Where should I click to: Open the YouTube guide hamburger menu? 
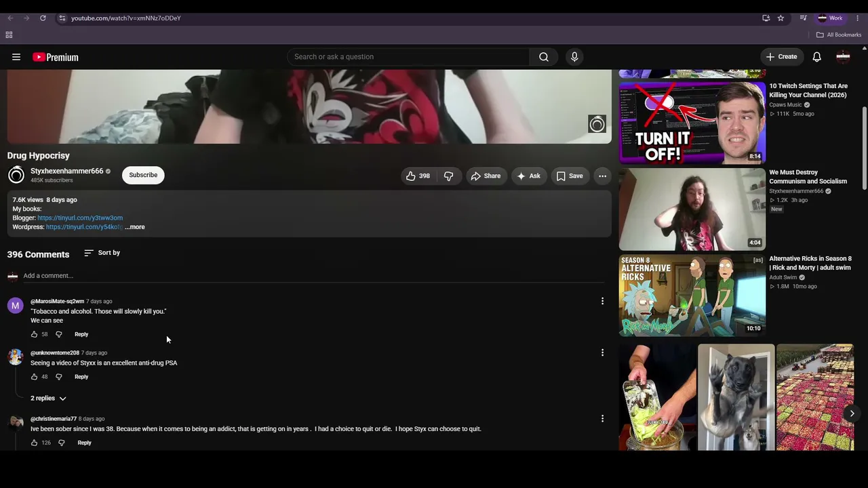pos(16,57)
